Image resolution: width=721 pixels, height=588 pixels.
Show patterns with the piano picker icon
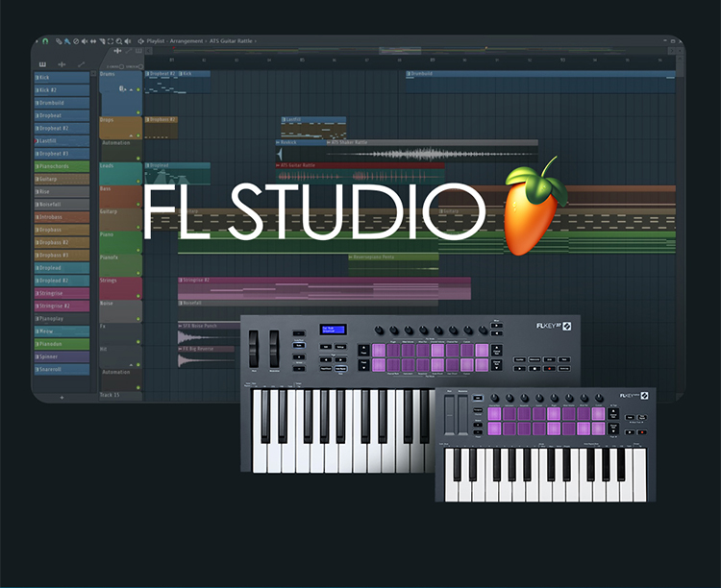coord(42,64)
